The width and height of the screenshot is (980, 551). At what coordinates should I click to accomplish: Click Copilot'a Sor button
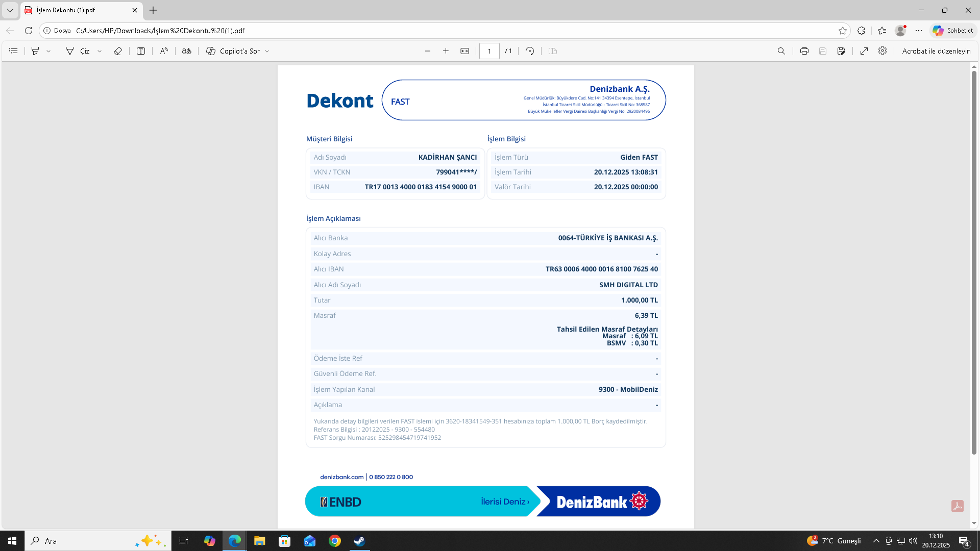point(233,51)
